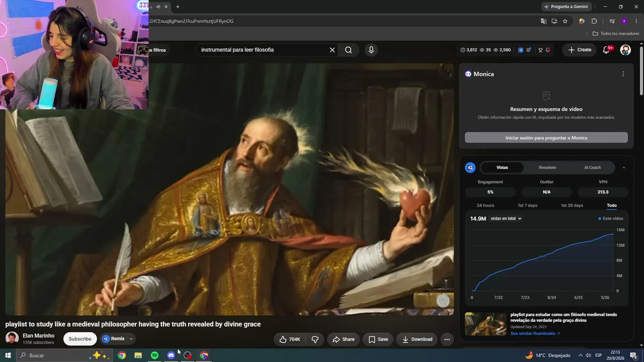Viewport: 644px width, 362px height.
Task: Select the 24 hours range
Action: [x=486, y=206]
